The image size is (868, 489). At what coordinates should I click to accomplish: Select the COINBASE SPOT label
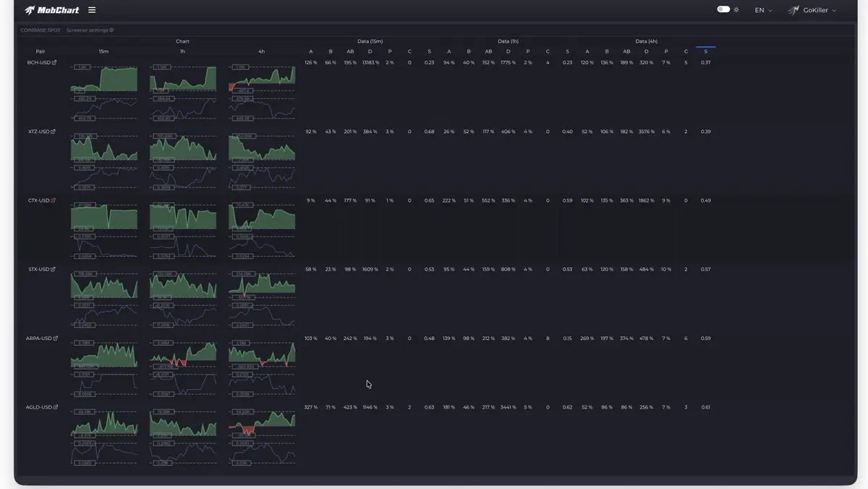click(41, 30)
